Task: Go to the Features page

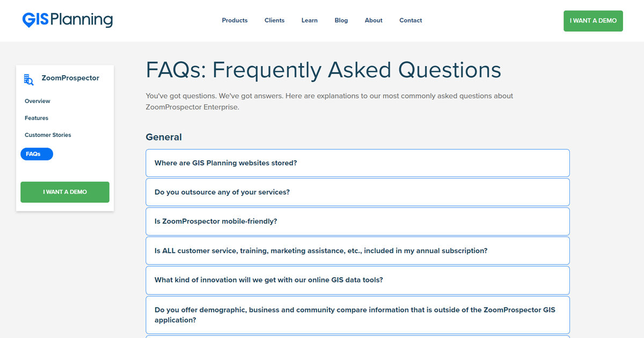Action: click(x=36, y=118)
